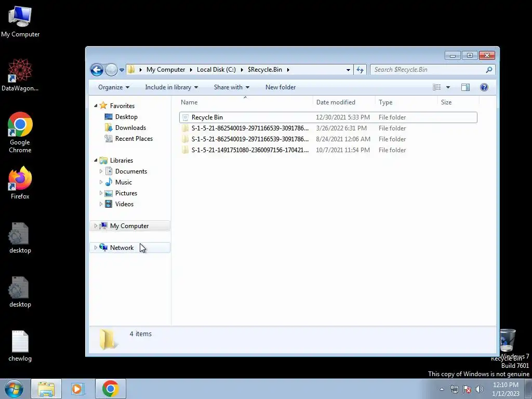Open the address bar previous locations dropdown
532x399 pixels.
348,70
